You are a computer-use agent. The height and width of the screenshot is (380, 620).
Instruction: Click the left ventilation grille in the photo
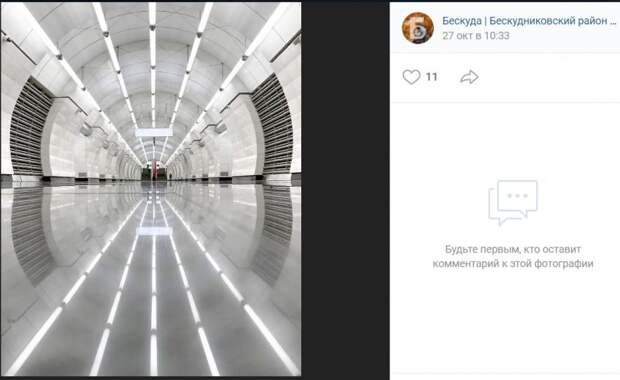(x=30, y=127)
